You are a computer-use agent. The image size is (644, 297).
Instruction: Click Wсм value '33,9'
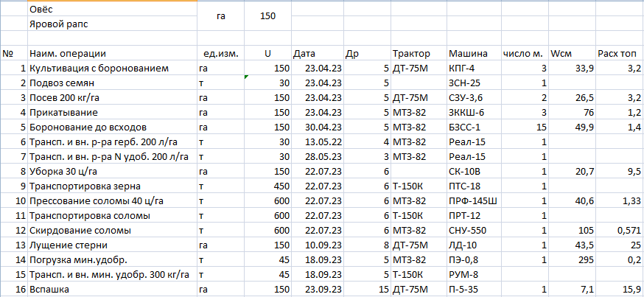click(x=572, y=69)
